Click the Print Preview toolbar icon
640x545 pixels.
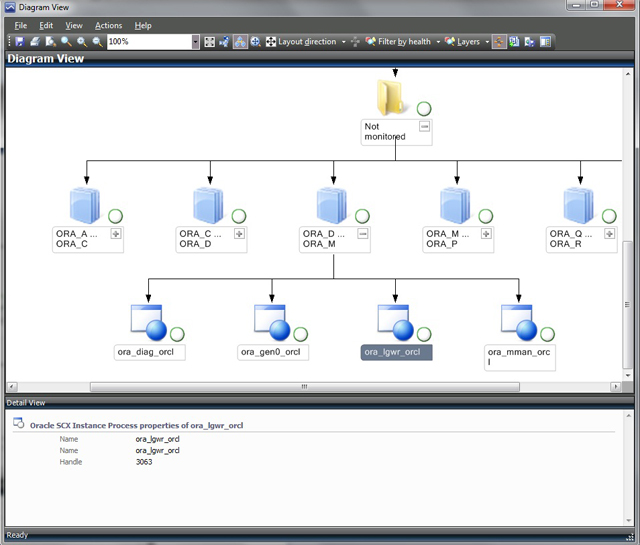(x=50, y=42)
